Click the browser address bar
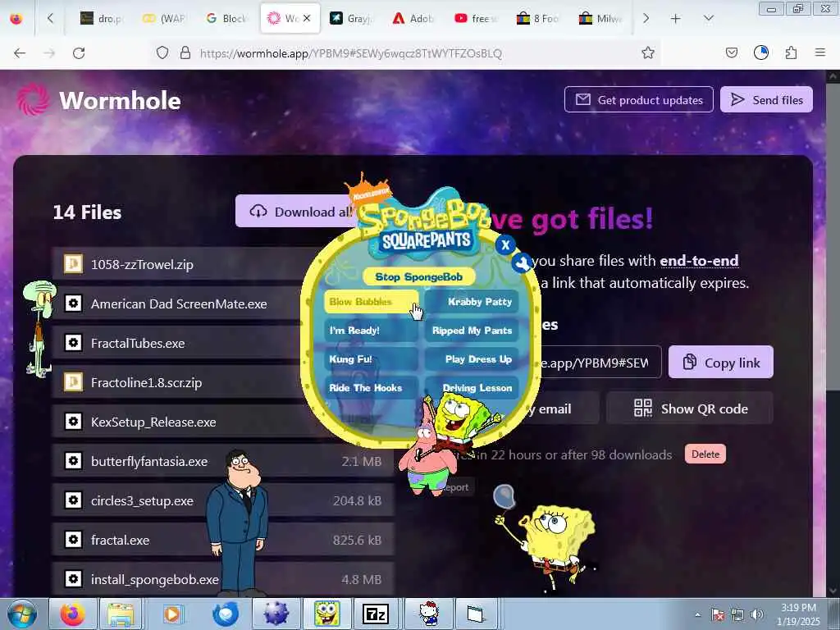Screen dimensions: 840x630 click(407, 53)
